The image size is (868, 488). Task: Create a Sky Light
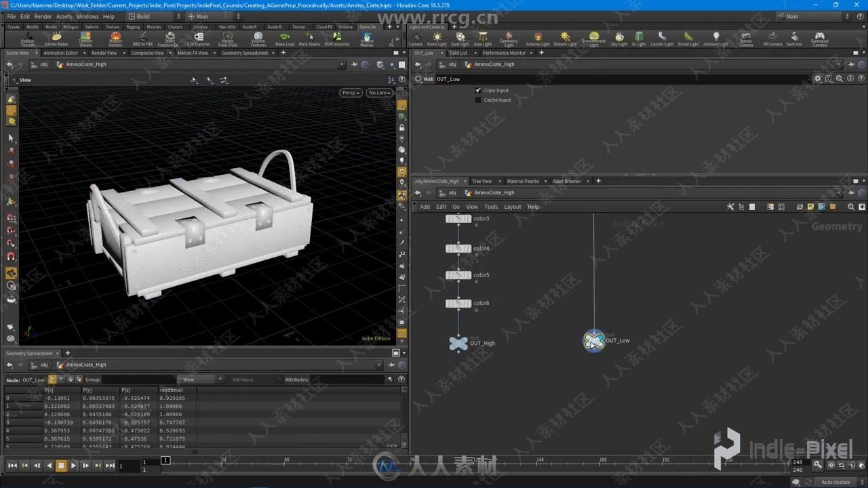click(619, 39)
